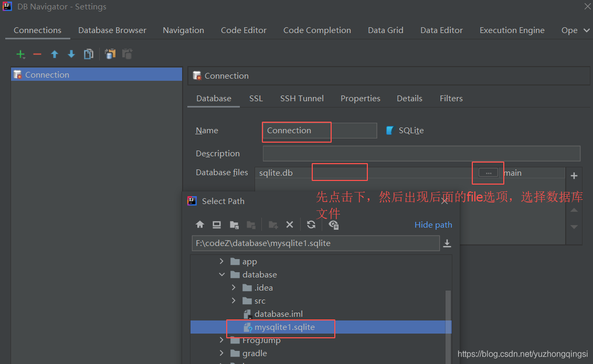Viewport: 593px width, 364px height.
Task: Click the Hide path link
Action: [x=433, y=224]
